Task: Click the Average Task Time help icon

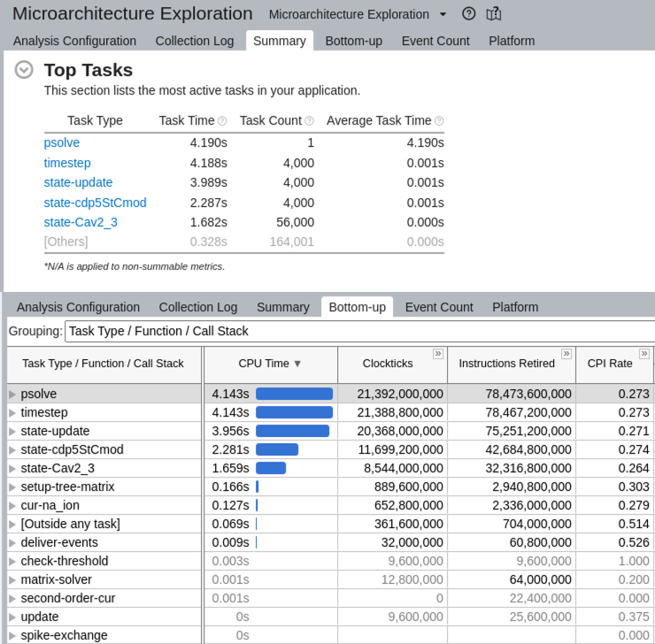Action: 439,121
